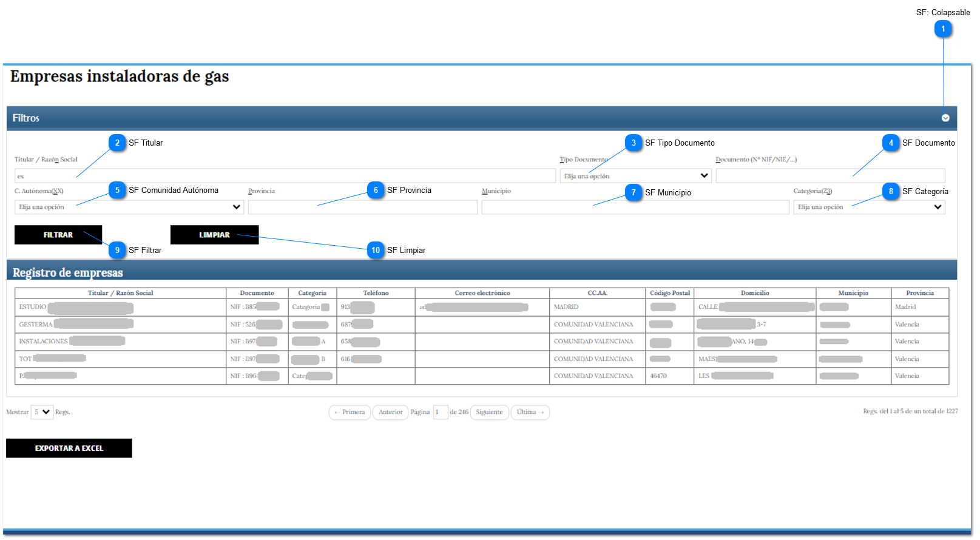This screenshot has width=980, height=540.
Task: Click the Provincia input field
Action: (x=362, y=207)
